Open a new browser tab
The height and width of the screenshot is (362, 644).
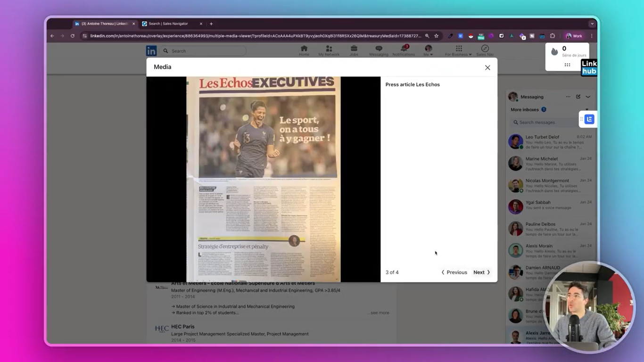[x=211, y=24]
